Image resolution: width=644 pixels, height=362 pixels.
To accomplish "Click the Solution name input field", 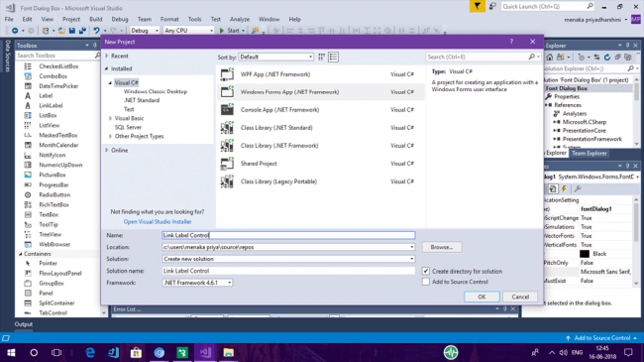I will [x=288, y=271].
